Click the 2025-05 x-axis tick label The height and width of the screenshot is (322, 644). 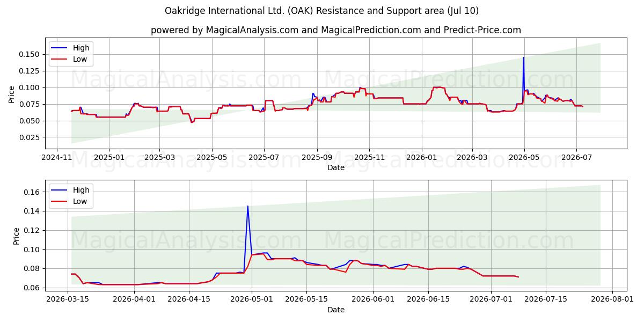click(211, 158)
